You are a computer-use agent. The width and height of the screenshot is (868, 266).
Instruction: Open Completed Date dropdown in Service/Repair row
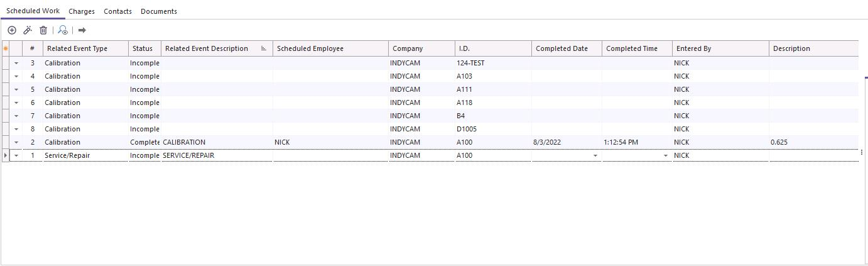pyautogui.click(x=595, y=156)
